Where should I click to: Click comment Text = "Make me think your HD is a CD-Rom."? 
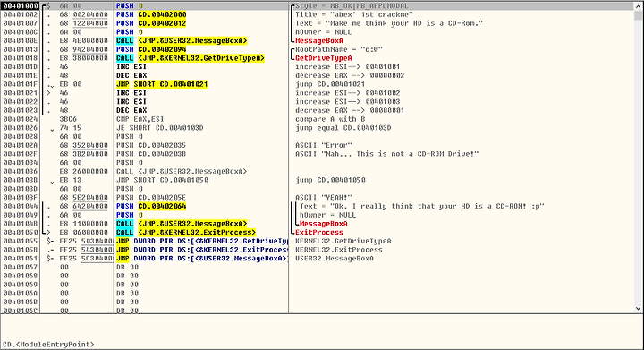pyautogui.click(x=389, y=23)
